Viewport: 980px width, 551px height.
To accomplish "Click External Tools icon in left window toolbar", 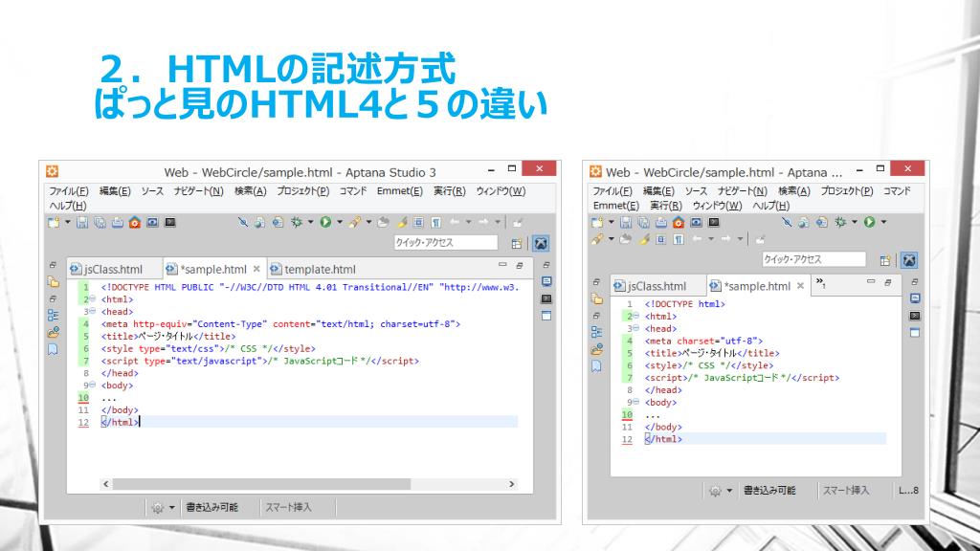I will [x=355, y=222].
